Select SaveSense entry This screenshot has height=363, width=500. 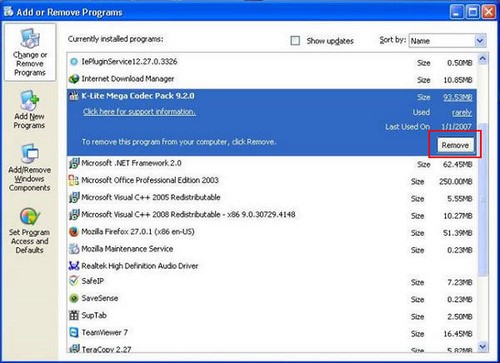click(x=272, y=298)
